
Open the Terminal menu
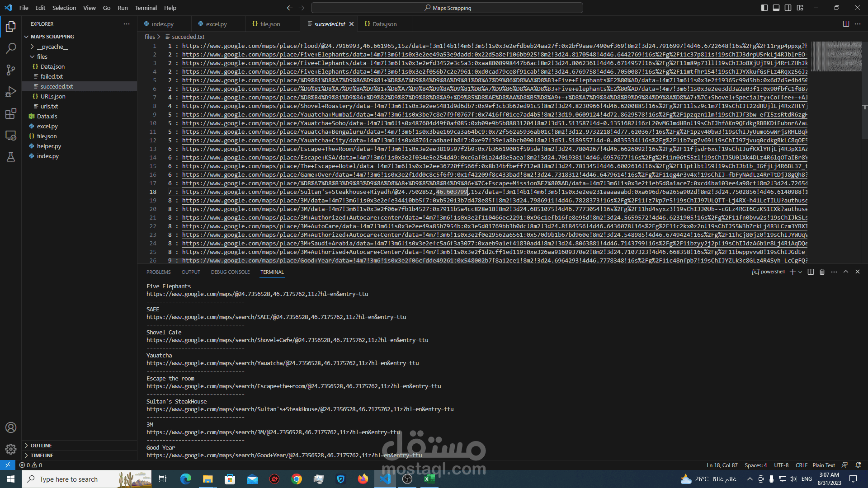tap(146, 8)
